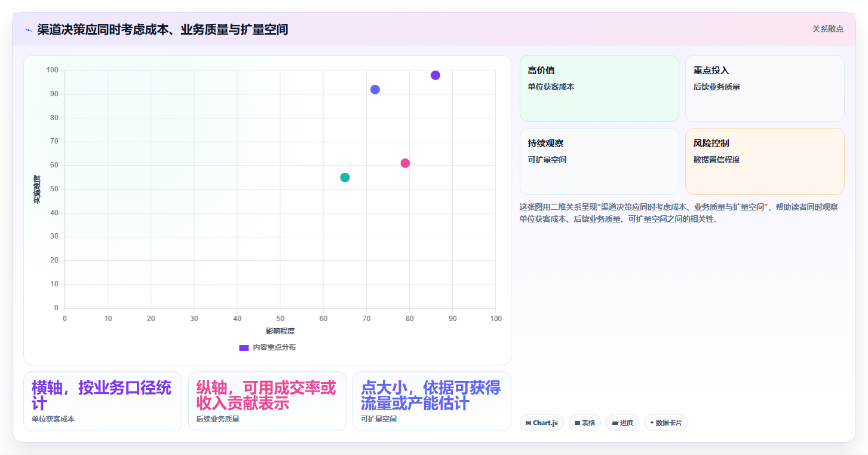Click 后续业务质量 text in 重点投入 card
This screenshot has height=455, width=868.
coord(717,87)
